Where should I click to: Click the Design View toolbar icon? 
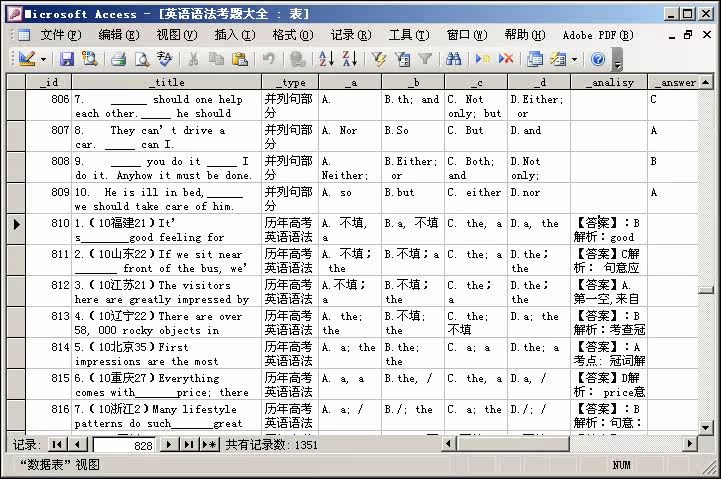coord(27,59)
